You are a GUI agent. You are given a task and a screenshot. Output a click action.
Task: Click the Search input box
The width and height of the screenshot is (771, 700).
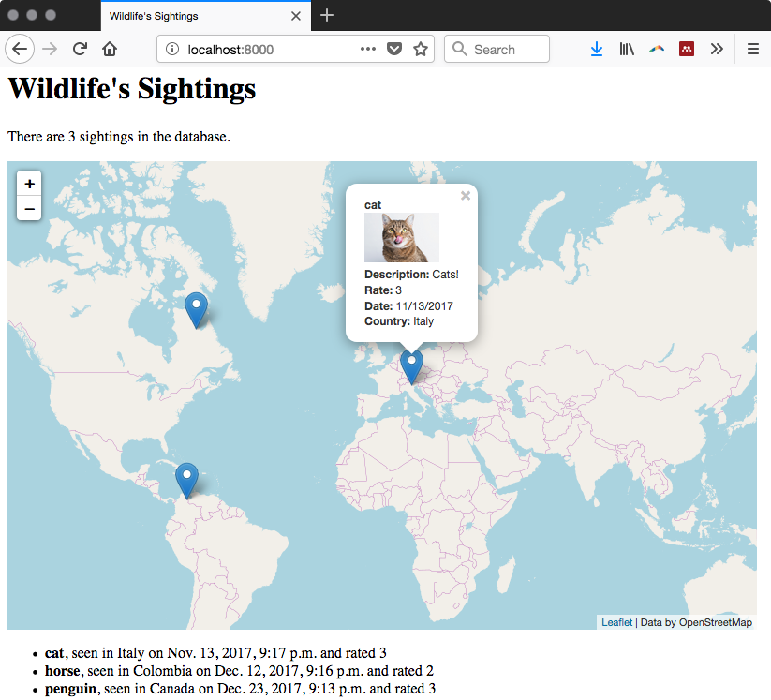click(x=497, y=49)
